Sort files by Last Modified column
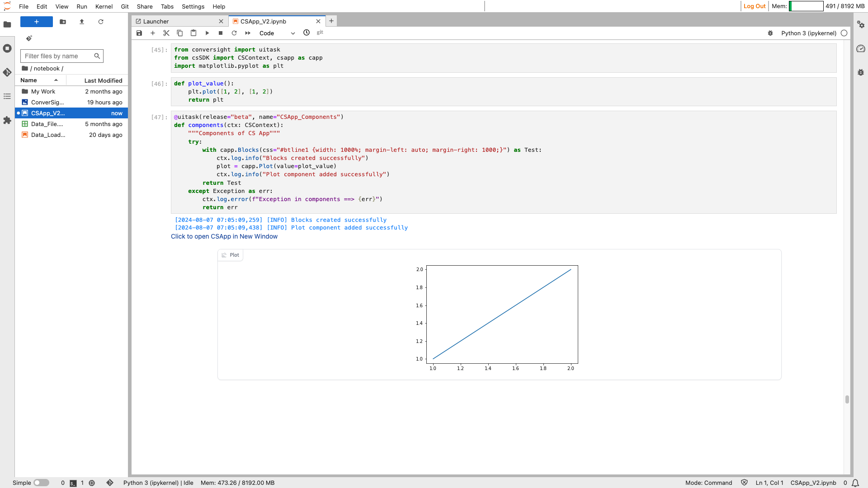The width and height of the screenshot is (868, 488). click(x=98, y=80)
